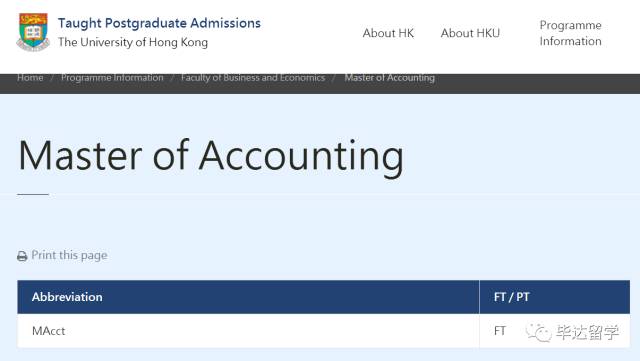Viewport: 640px width, 361px height.
Task: Select the FT table cell
Action: point(555,331)
